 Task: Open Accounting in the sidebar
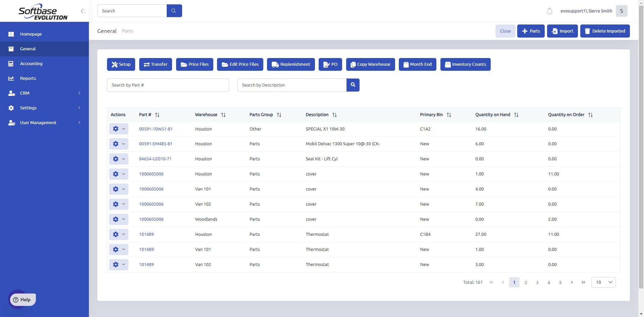(x=44, y=64)
